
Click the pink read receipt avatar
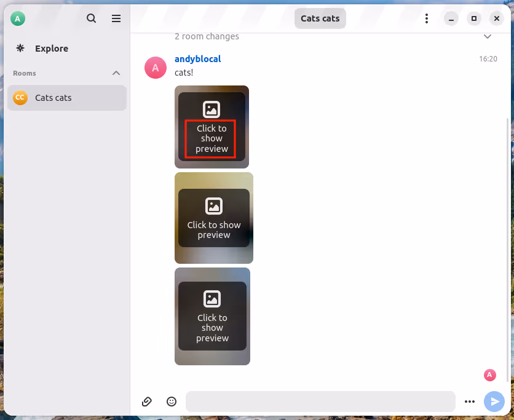pyautogui.click(x=489, y=374)
